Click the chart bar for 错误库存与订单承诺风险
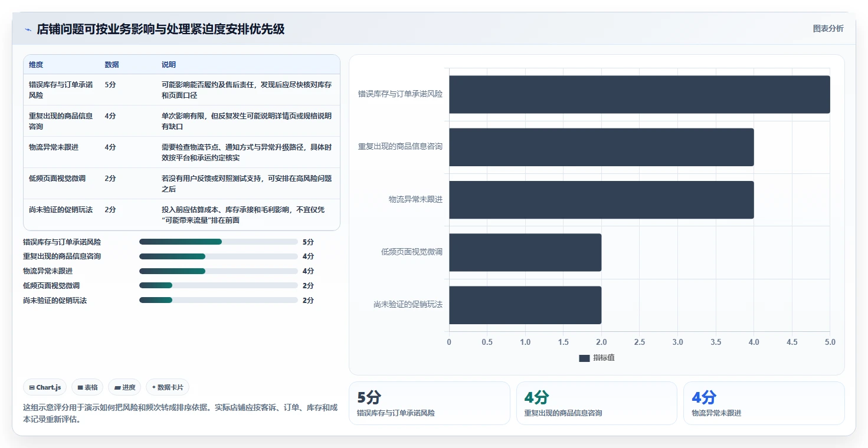This screenshot has height=448, width=868. [640, 94]
